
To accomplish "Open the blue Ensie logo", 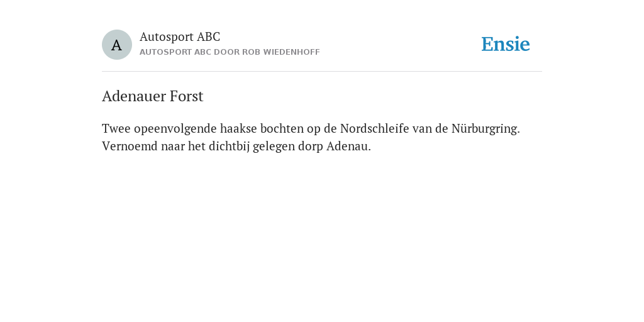I will tap(505, 45).
